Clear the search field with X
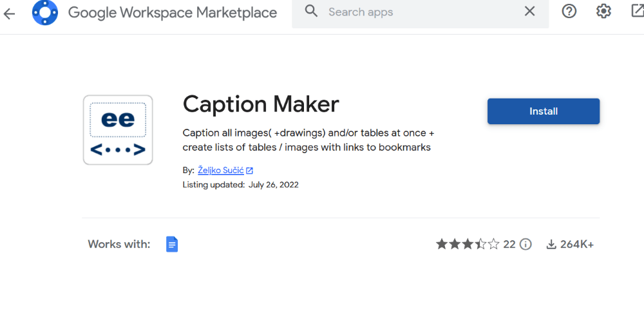This screenshot has width=644, height=309. (x=529, y=11)
